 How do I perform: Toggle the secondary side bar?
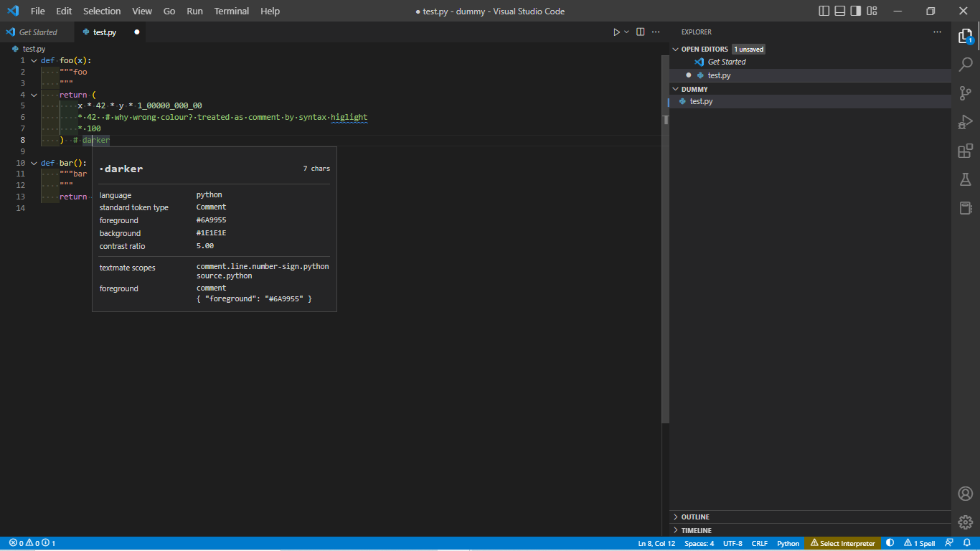tap(855, 10)
